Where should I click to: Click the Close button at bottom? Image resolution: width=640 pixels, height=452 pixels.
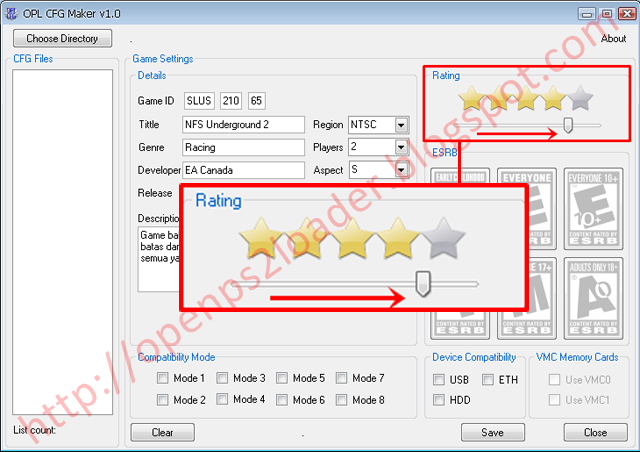(596, 432)
